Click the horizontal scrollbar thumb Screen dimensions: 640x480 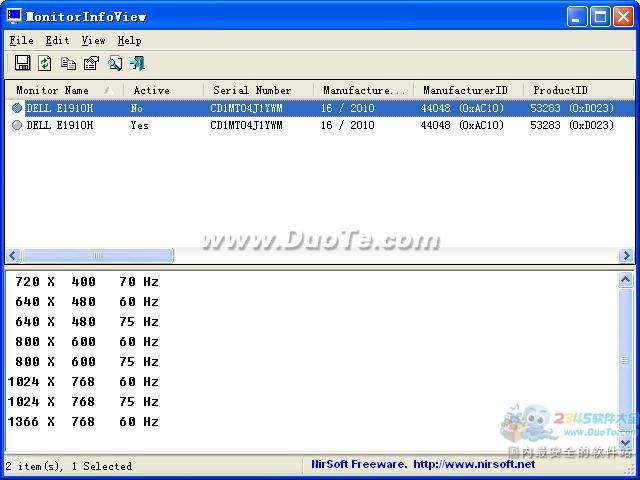(98, 256)
